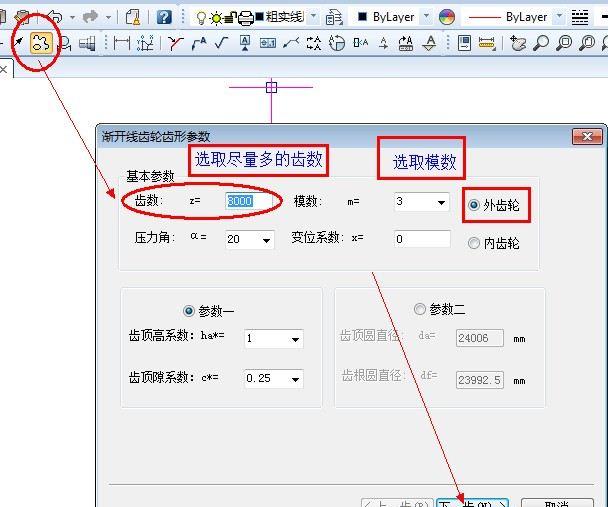Click the yellow ruler measure icon

point(487,43)
